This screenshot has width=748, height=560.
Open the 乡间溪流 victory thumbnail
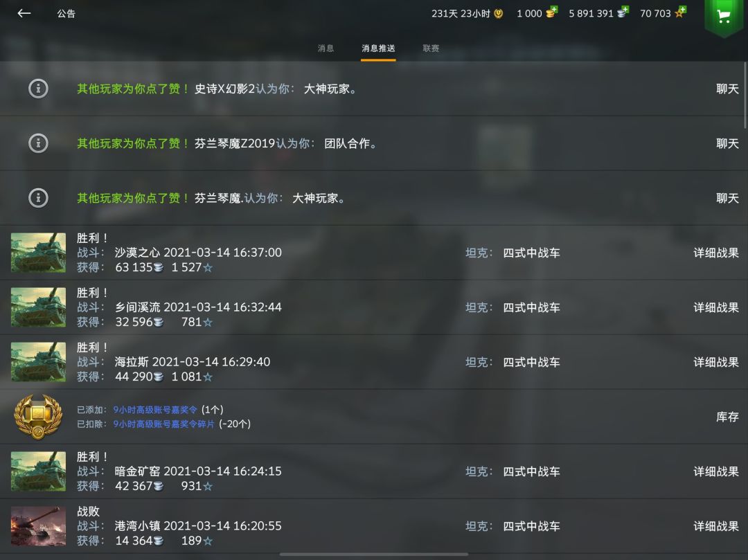click(x=38, y=307)
